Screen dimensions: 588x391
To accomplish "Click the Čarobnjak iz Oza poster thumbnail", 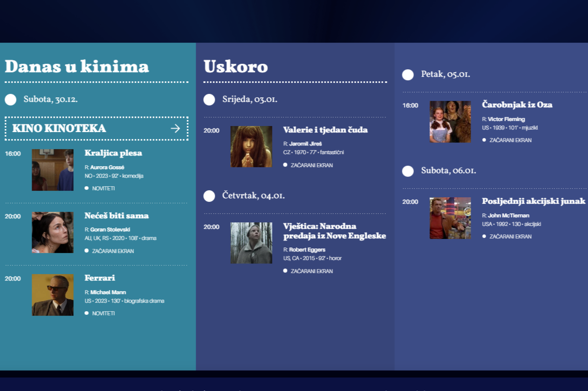I will coord(450,121).
